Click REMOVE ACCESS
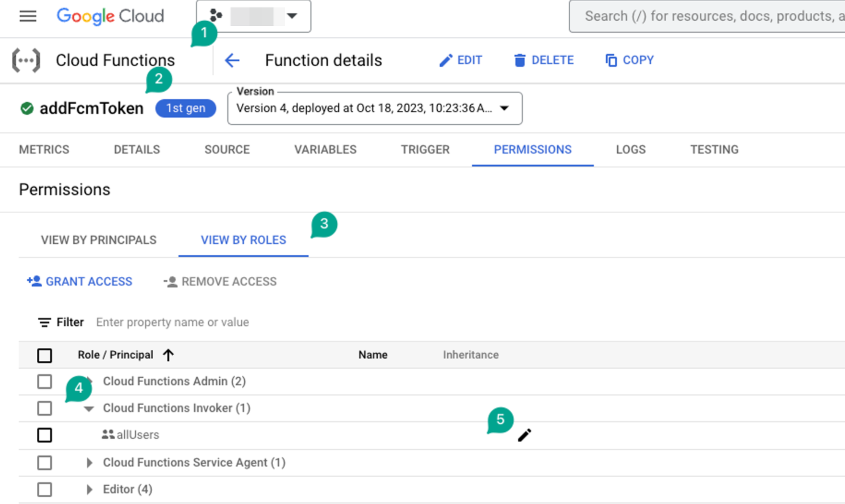The image size is (845, 504). click(220, 282)
